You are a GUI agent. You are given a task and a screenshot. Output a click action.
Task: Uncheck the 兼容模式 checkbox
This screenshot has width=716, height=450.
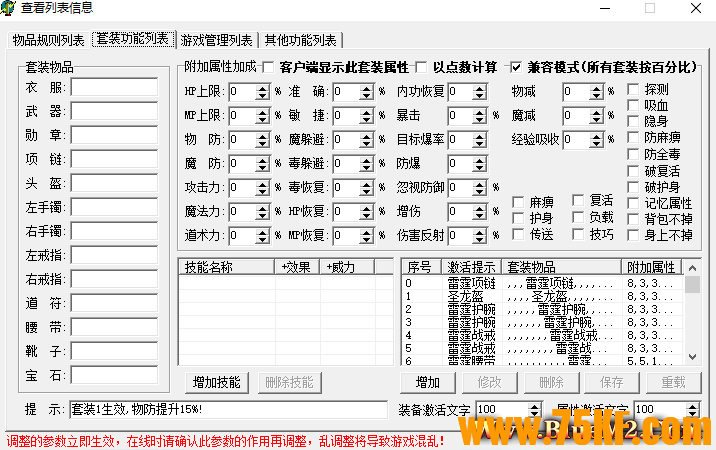click(x=516, y=68)
